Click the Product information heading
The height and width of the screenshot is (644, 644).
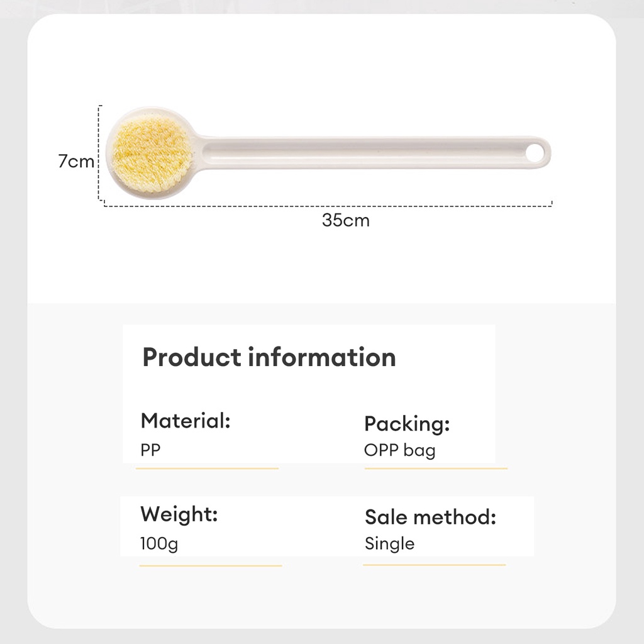pos(269,357)
